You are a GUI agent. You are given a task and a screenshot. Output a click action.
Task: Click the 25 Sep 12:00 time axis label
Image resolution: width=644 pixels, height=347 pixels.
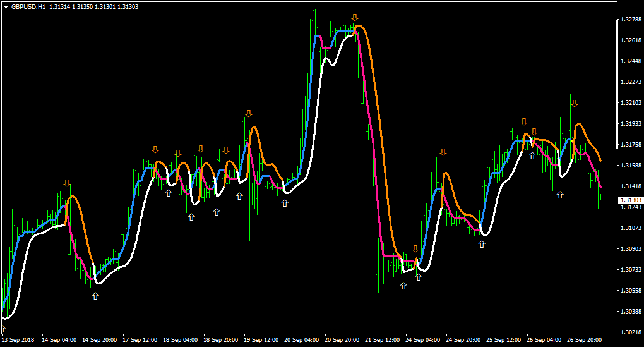tap(504, 340)
